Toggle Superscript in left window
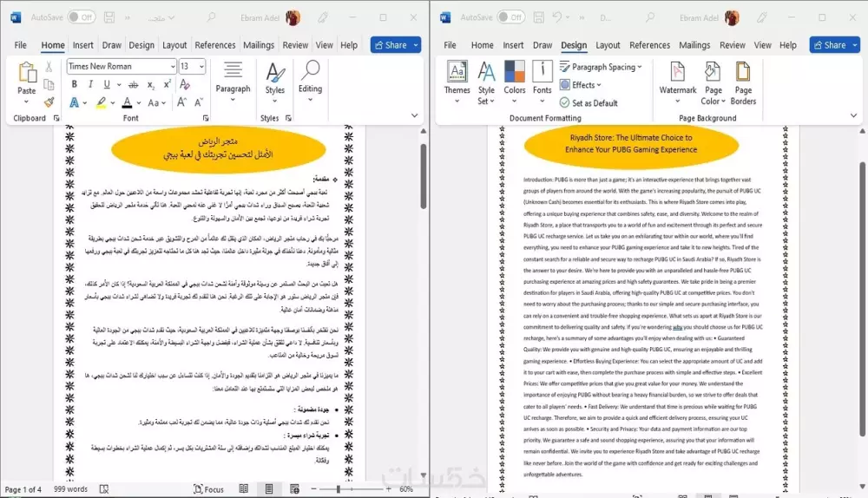The image size is (868, 498). click(x=168, y=84)
